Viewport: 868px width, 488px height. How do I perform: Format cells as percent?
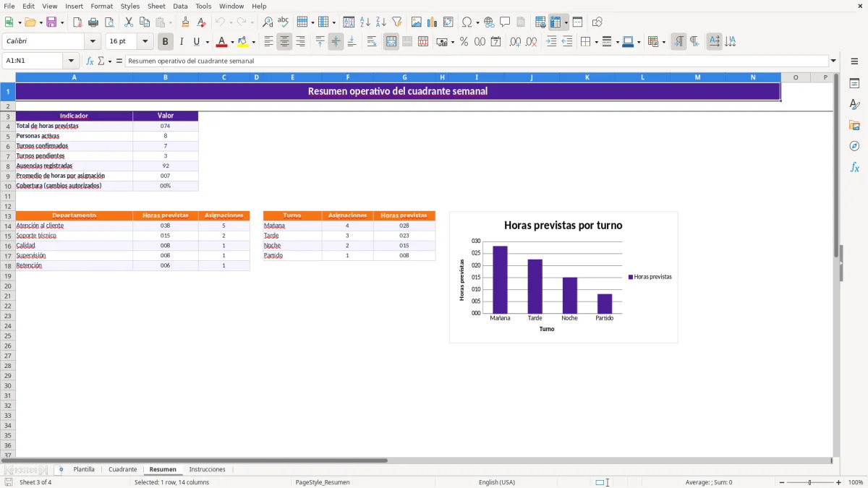[x=464, y=42]
